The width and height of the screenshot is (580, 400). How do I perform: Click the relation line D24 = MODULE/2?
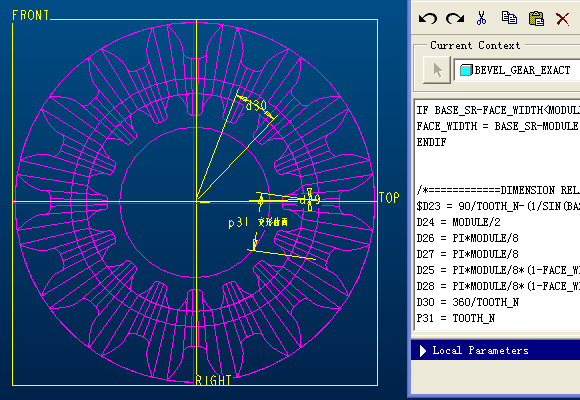click(x=458, y=222)
